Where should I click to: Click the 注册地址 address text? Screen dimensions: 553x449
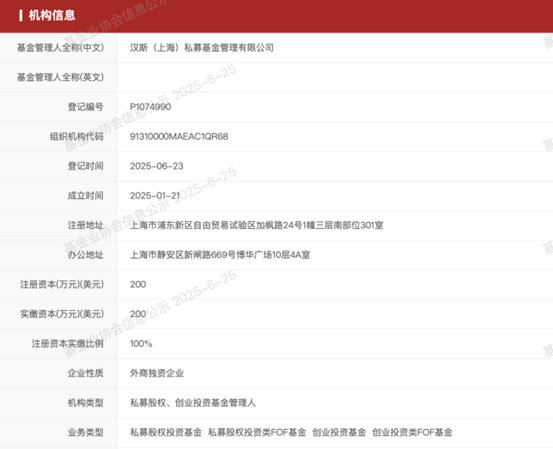[256, 225]
